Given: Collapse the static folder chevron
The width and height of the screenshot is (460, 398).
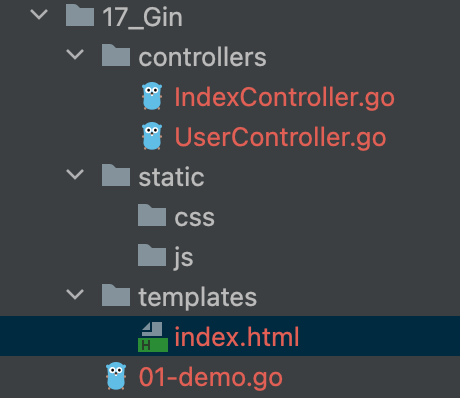Looking at the screenshot, I should click(75, 175).
